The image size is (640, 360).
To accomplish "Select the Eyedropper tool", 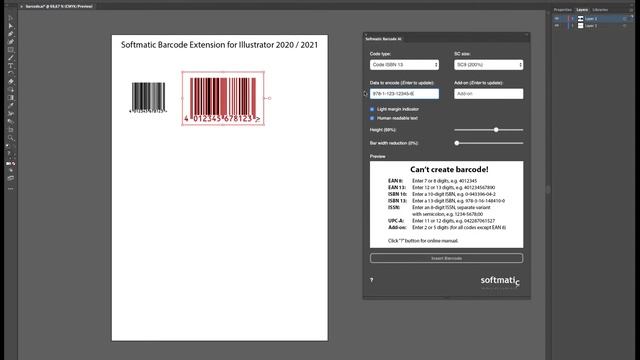I will click(11, 106).
